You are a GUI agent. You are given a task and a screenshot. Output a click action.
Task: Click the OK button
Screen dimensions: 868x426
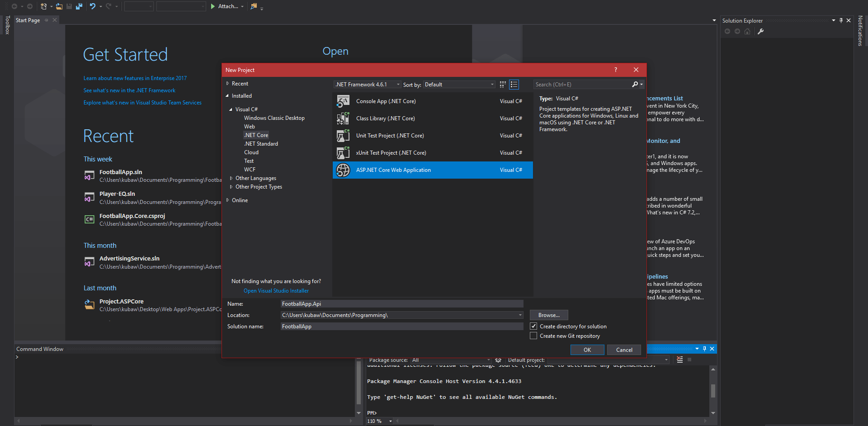[587, 350]
